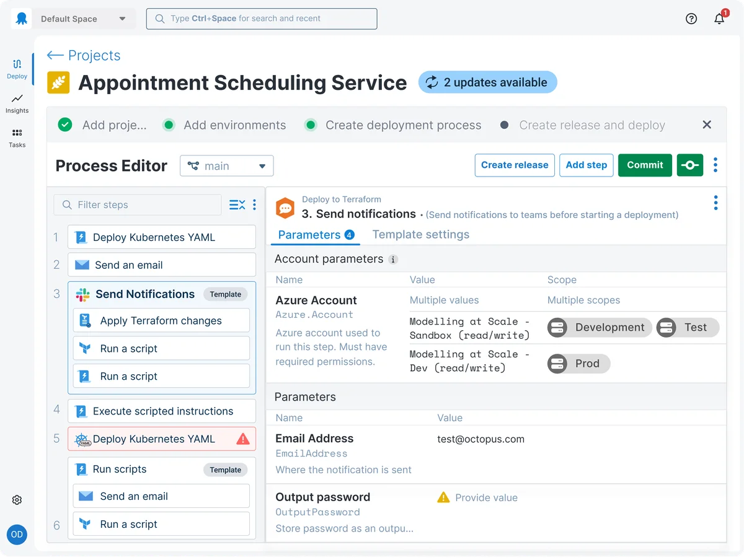Select step 5 Deploy Kubernetes YAML

161,439
